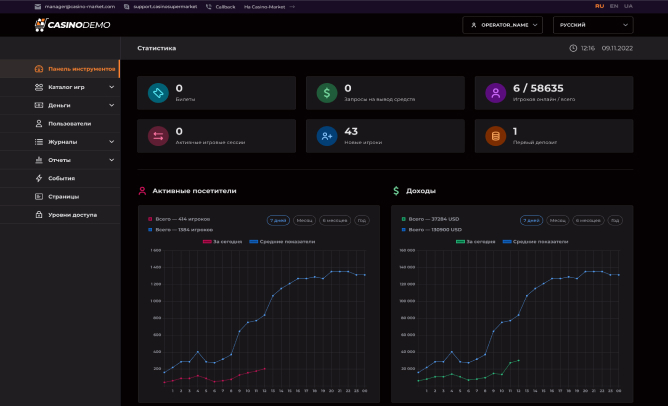Image resolution: width=668 pixels, height=406 pixels.
Task: Switch interface language to EN
Action: [613, 6]
